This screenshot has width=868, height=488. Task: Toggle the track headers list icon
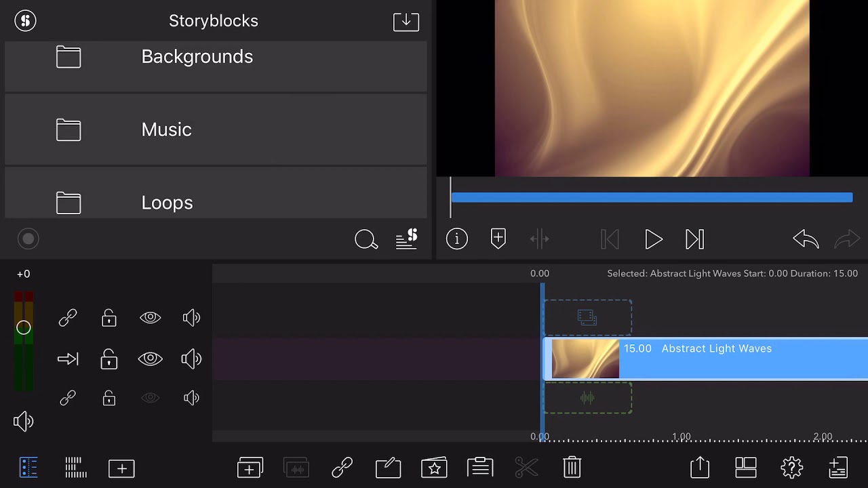tap(28, 468)
